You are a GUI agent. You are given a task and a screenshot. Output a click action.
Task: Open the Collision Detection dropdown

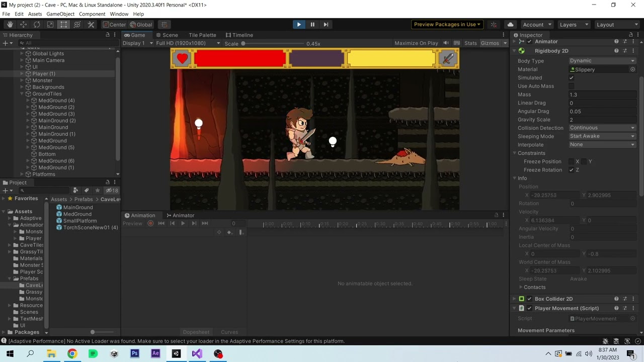[x=602, y=128]
